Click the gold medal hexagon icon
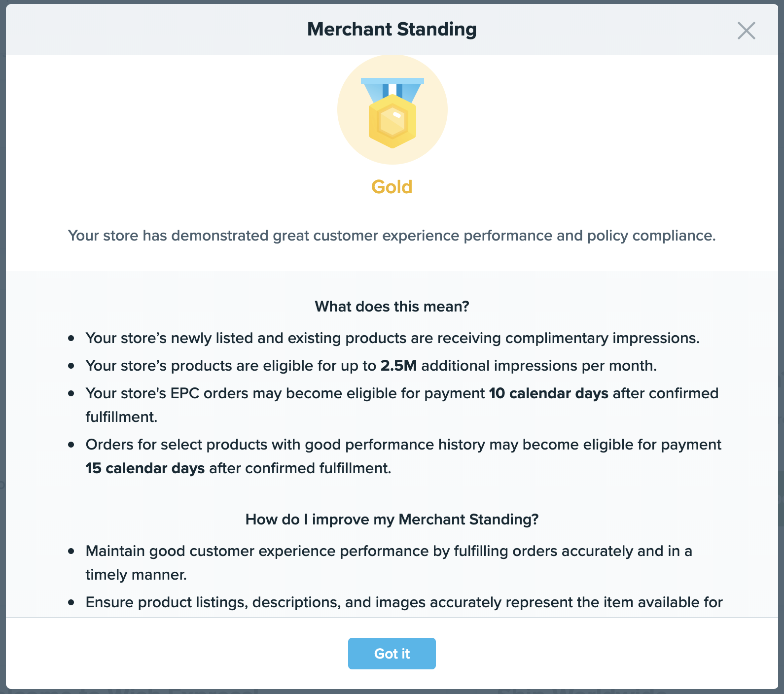Image resolution: width=784 pixels, height=694 pixels. coord(392,121)
